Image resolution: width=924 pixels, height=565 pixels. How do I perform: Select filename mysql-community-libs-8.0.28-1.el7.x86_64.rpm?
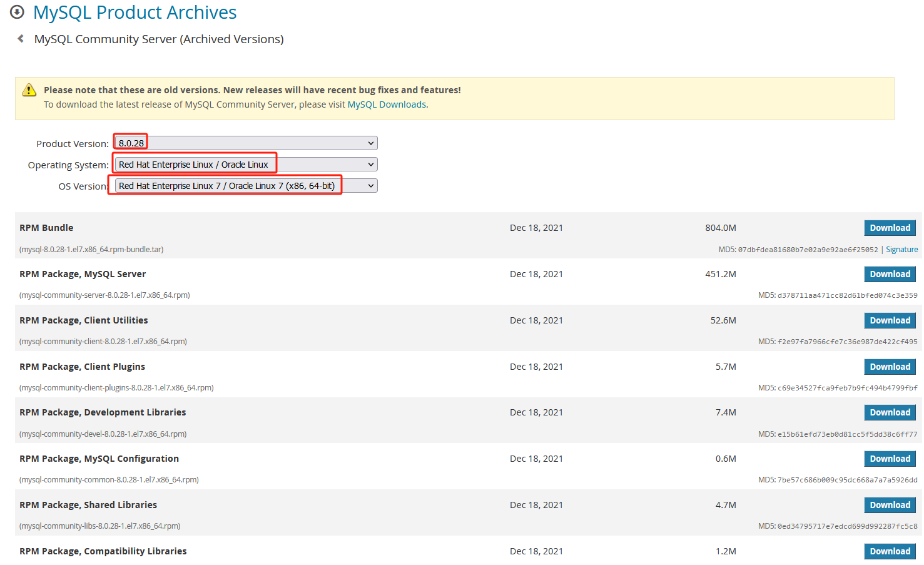[100, 526]
